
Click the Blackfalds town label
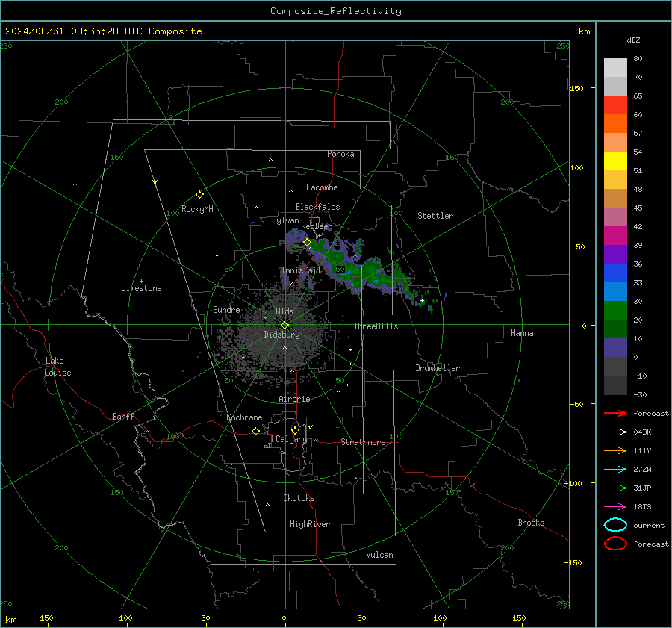[317, 207]
